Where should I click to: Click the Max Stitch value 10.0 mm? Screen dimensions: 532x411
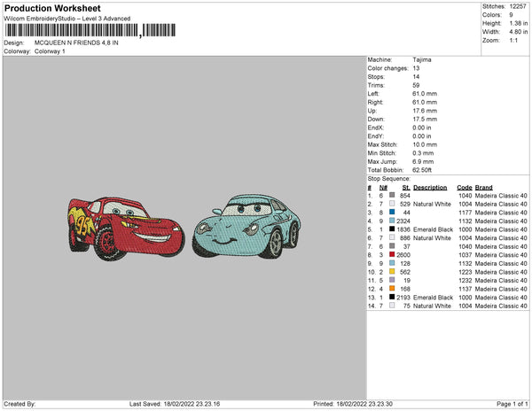(425, 144)
